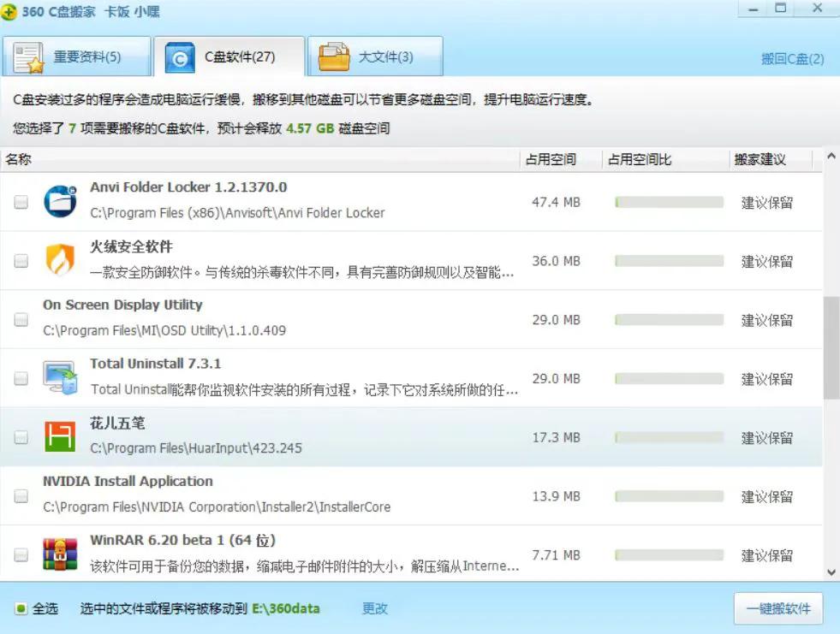Check the 火绒安全软件 checkbox

tap(21, 261)
